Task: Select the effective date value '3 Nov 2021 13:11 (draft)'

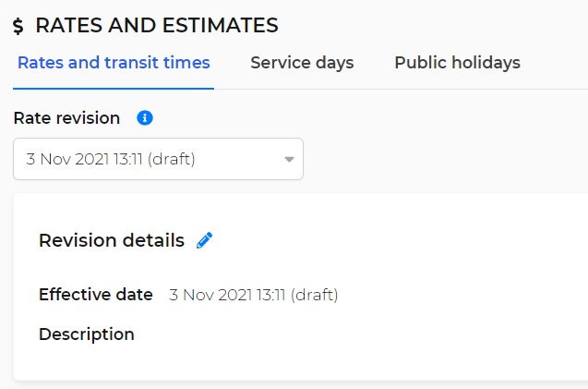Action: 254,295
